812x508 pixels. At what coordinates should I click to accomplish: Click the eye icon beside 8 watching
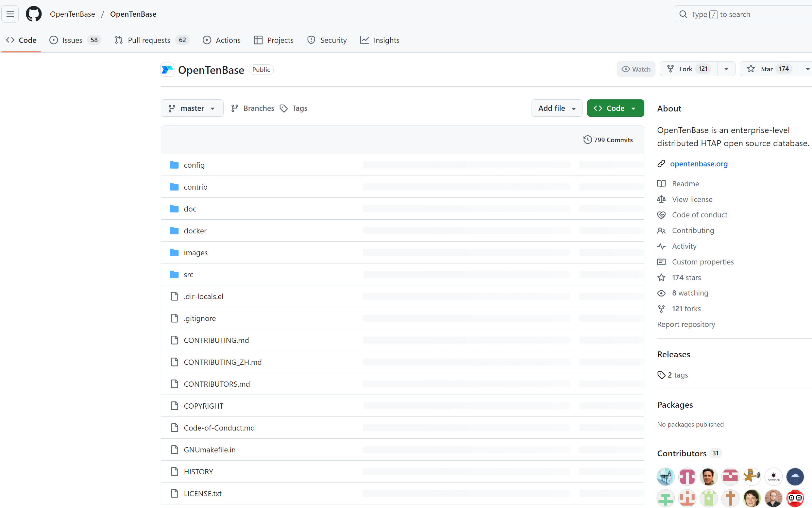(x=661, y=293)
